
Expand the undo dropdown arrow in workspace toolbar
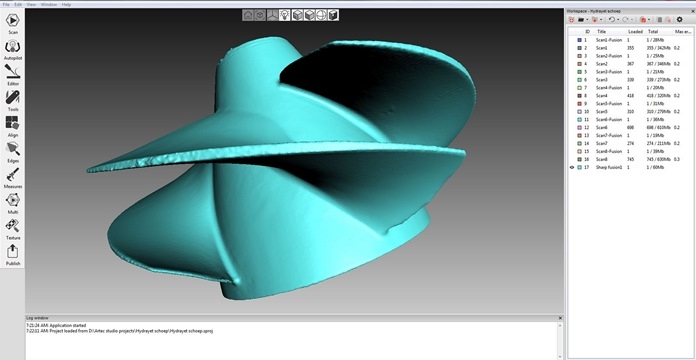[x=618, y=20]
